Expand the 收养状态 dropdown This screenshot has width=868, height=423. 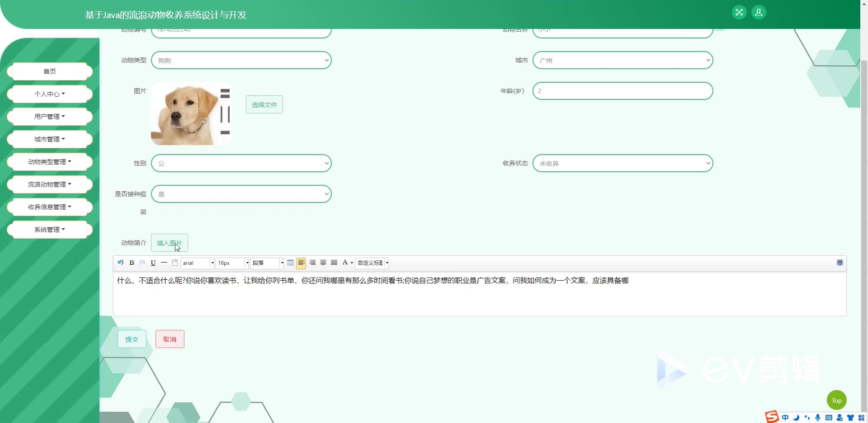coord(623,163)
